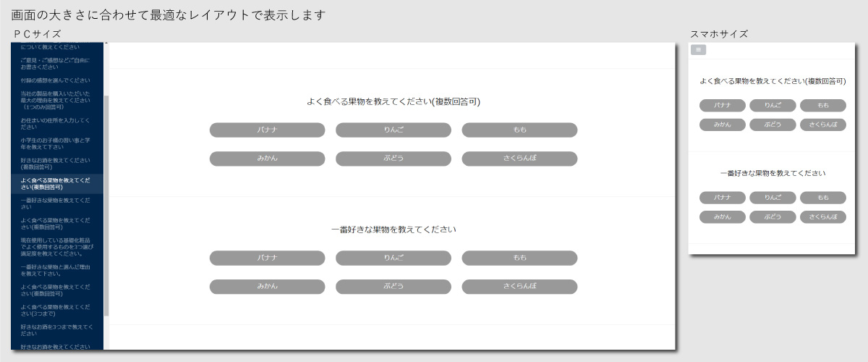Image resolution: width=868 pixels, height=362 pixels.
Task: Select バナナ for よく食べる果物 in PC view
Action: point(267,130)
